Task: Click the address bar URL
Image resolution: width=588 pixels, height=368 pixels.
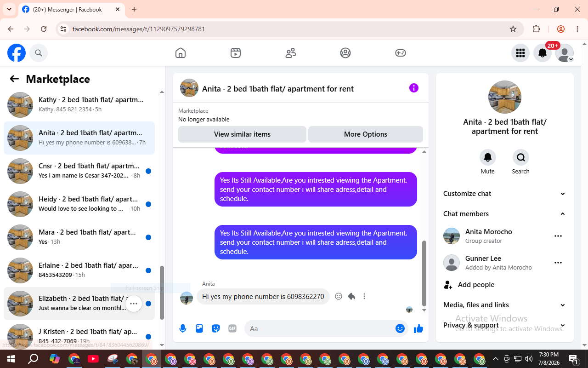Action: [139, 29]
